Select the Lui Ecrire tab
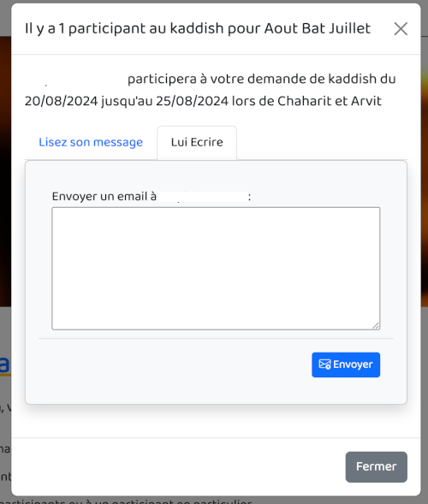This screenshot has width=428, height=504. (x=197, y=143)
